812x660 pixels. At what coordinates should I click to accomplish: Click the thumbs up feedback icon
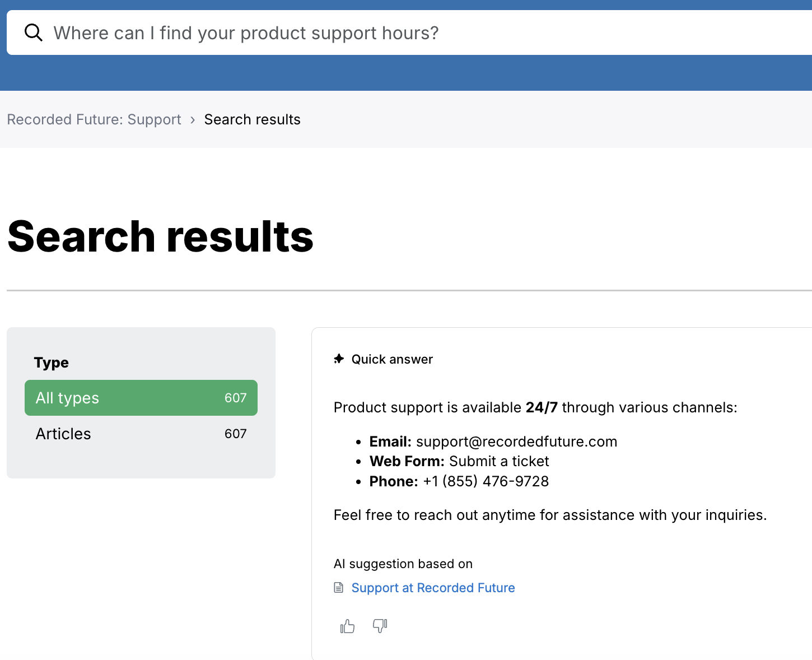347,626
